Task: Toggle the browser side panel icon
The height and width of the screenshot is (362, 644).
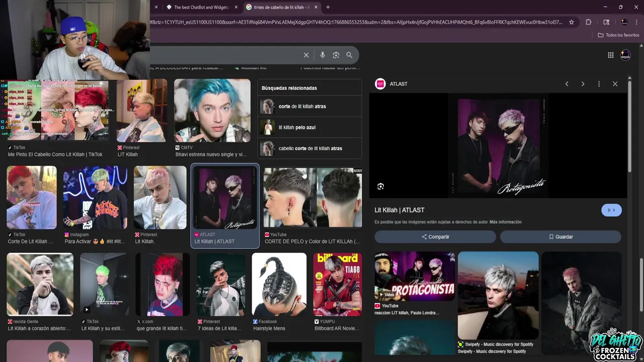Action: [x=606, y=22]
